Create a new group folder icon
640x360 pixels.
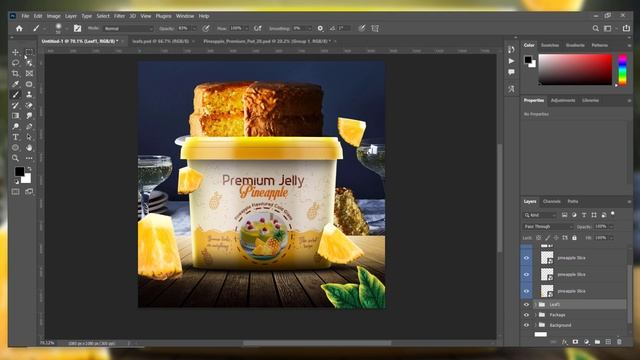tap(598, 342)
